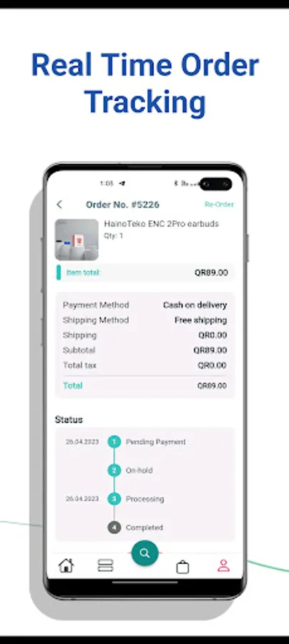Image resolution: width=289 pixels, height=644 pixels.
Task: Tap the Bluetooth icon in the status bar
Action: coord(176,184)
